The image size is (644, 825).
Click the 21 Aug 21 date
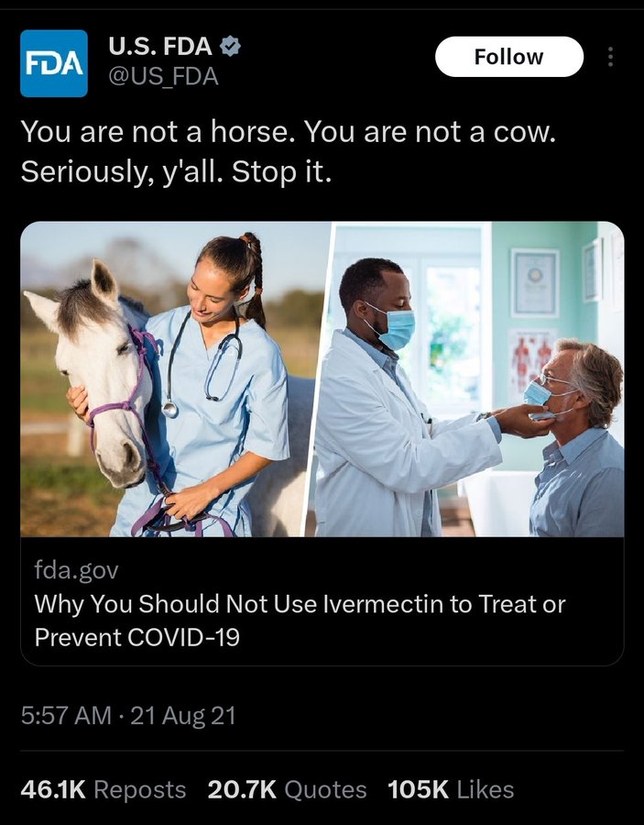click(x=183, y=716)
